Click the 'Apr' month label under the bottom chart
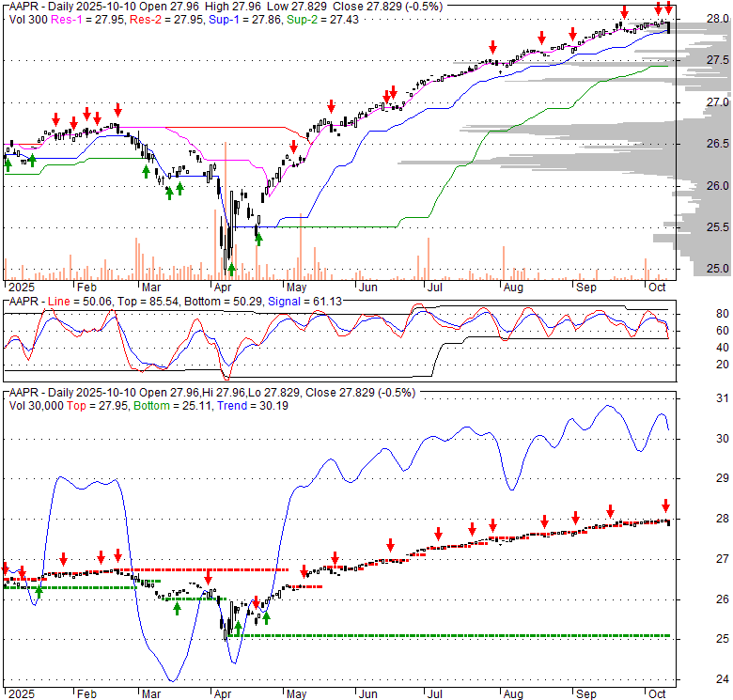The width and height of the screenshot is (733, 700). pos(223,694)
